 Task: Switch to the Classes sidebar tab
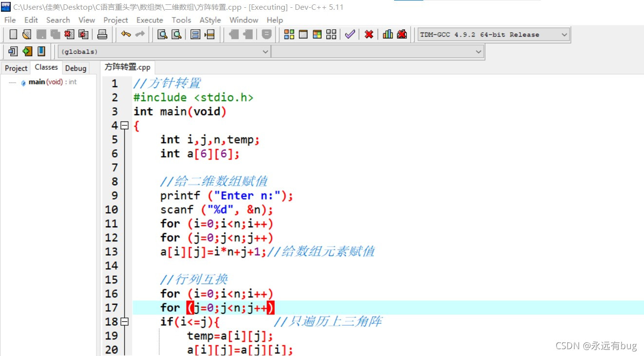(46, 67)
